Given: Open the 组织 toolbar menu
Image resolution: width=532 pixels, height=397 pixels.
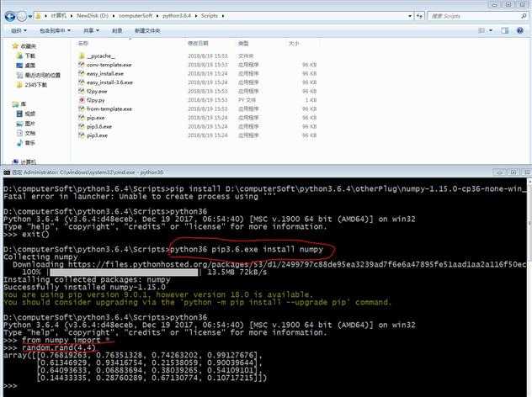Looking at the screenshot, I should click(x=19, y=30).
